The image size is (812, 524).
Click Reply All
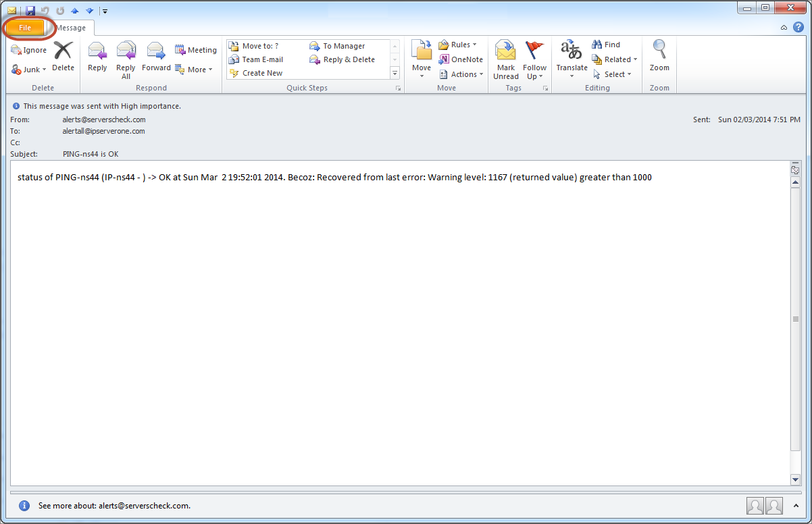126,61
